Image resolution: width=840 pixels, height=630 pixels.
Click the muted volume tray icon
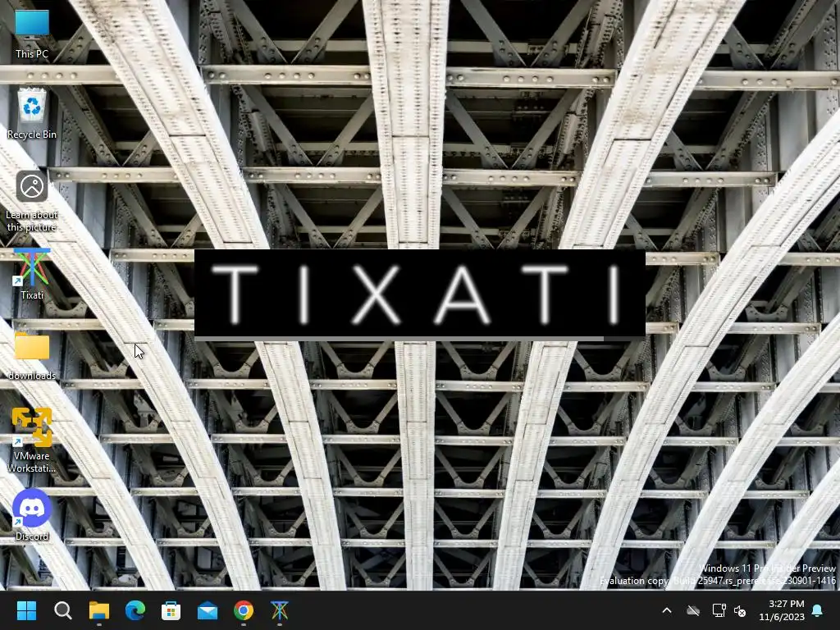[x=741, y=610]
